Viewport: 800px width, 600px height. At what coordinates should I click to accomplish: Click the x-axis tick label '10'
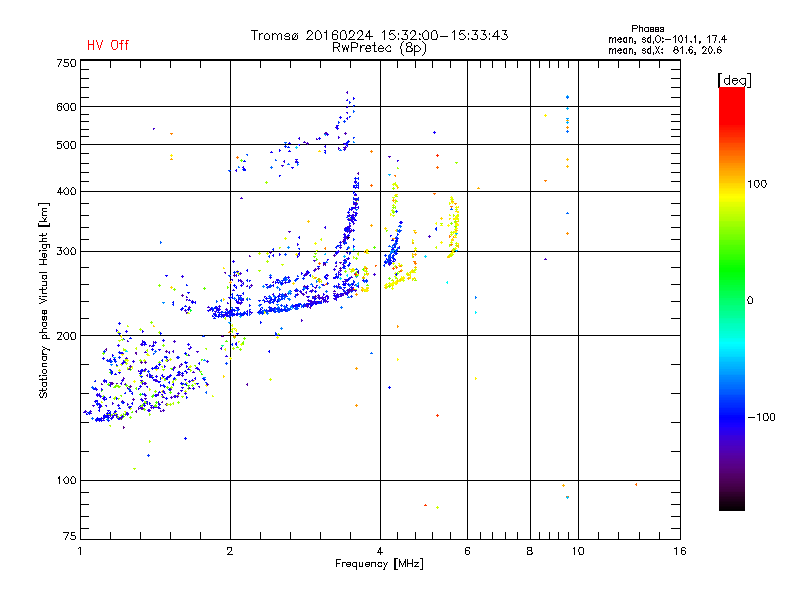pyautogui.click(x=578, y=551)
